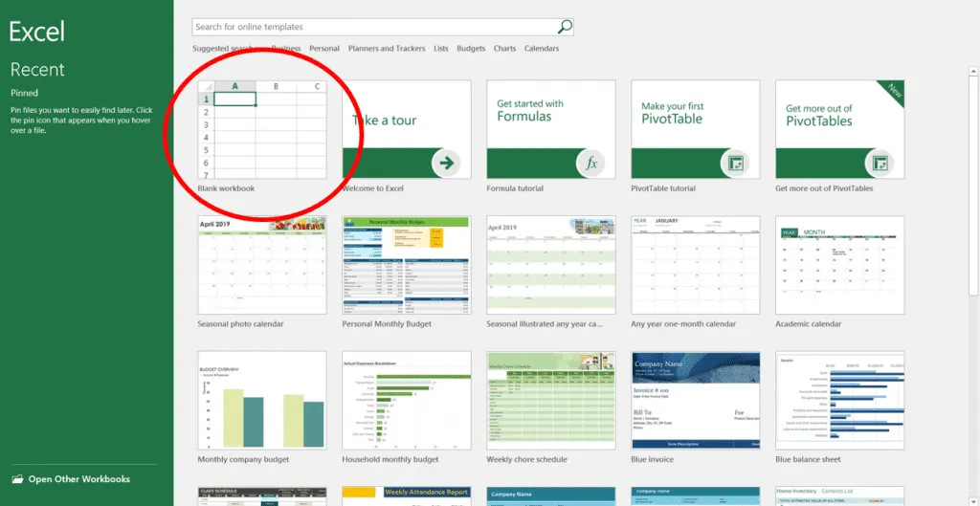
Task: Select the Seasonal photo calendar template
Action: [262, 265]
